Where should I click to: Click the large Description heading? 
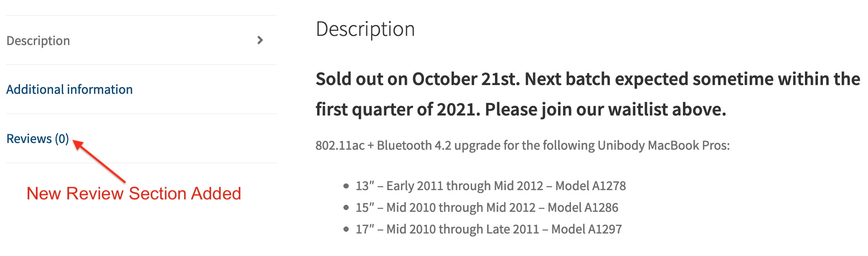[365, 29]
